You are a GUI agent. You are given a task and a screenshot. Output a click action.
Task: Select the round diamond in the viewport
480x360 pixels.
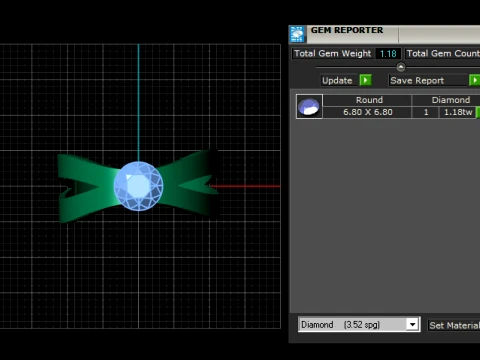tap(138, 186)
